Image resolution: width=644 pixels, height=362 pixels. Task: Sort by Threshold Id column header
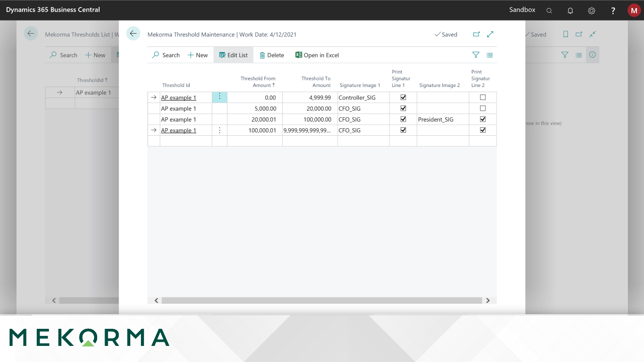click(x=176, y=85)
